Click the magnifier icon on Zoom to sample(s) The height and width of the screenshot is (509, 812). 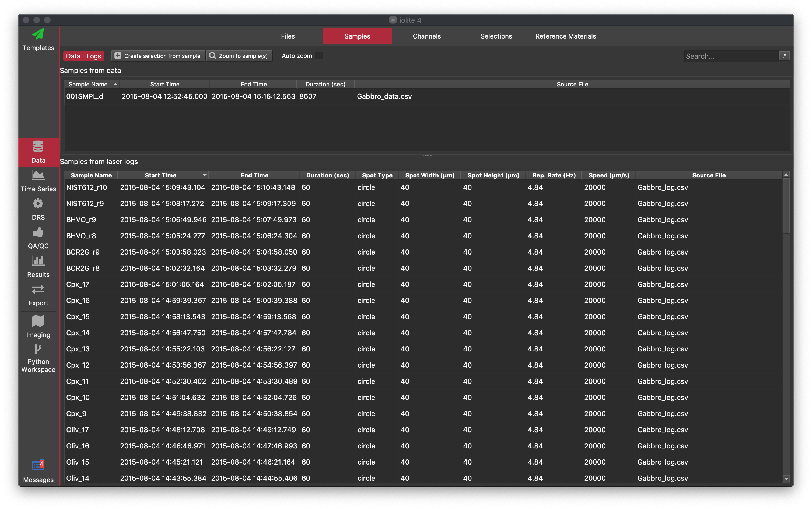213,55
